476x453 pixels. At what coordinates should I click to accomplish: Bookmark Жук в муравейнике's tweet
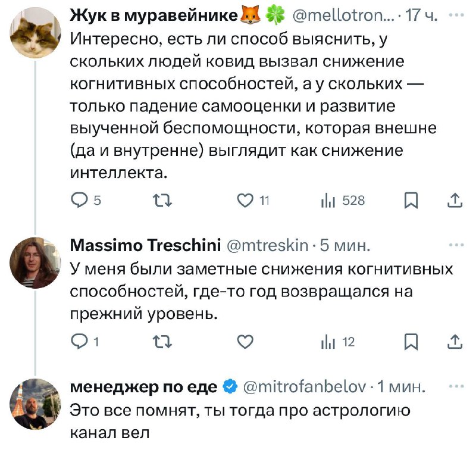coord(410,201)
